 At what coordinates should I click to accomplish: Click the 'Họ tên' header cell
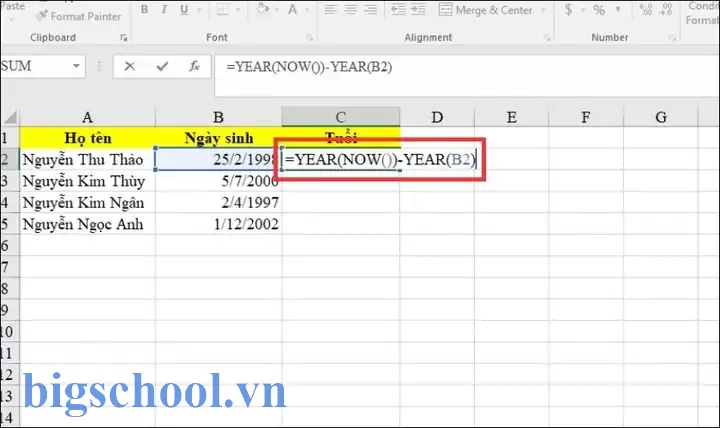click(x=88, y=138)
